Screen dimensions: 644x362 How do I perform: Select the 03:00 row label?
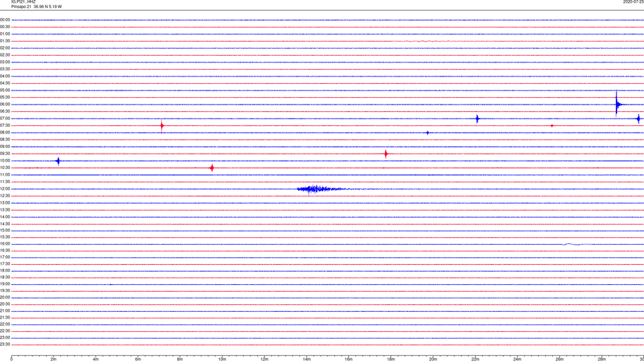[5, 62]
